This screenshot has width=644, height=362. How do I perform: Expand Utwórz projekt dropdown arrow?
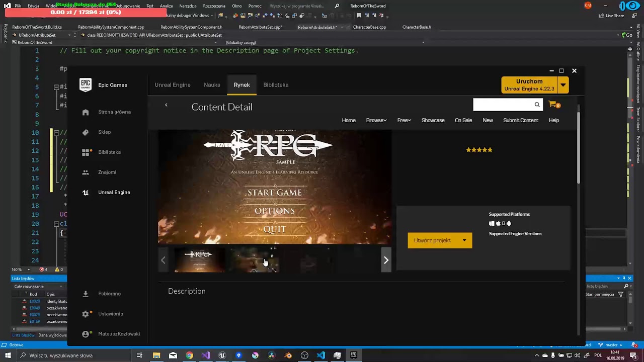[x=464, y=240]
